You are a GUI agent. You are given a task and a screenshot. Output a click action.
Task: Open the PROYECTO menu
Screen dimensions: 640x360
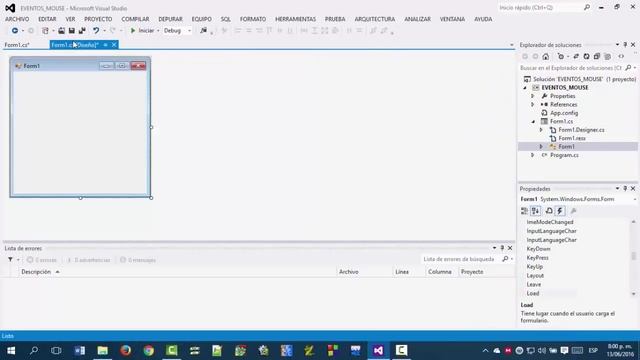pos(98,19)
